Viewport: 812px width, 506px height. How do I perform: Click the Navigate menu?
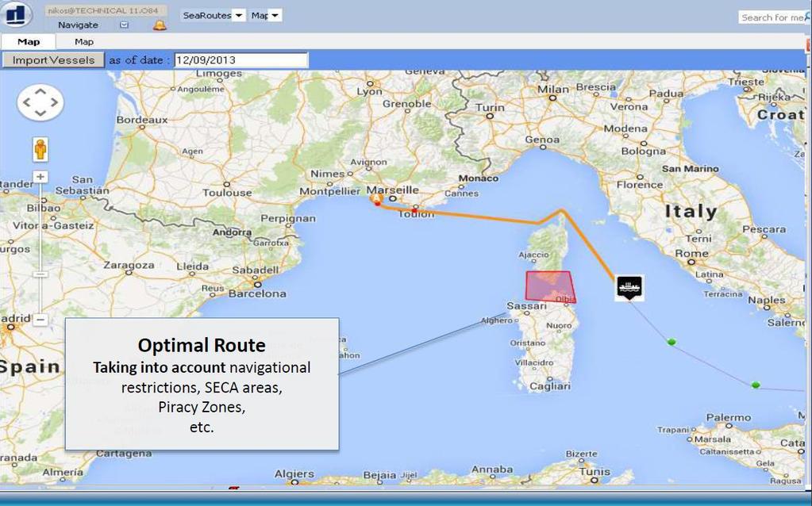(x=78, y=25)
